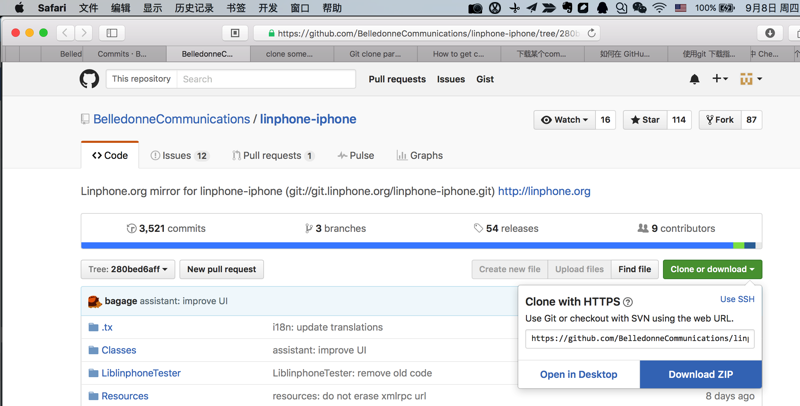800x406 pixels.
Task: Click the GitHub octocat logo
Action: pos(89,79)
